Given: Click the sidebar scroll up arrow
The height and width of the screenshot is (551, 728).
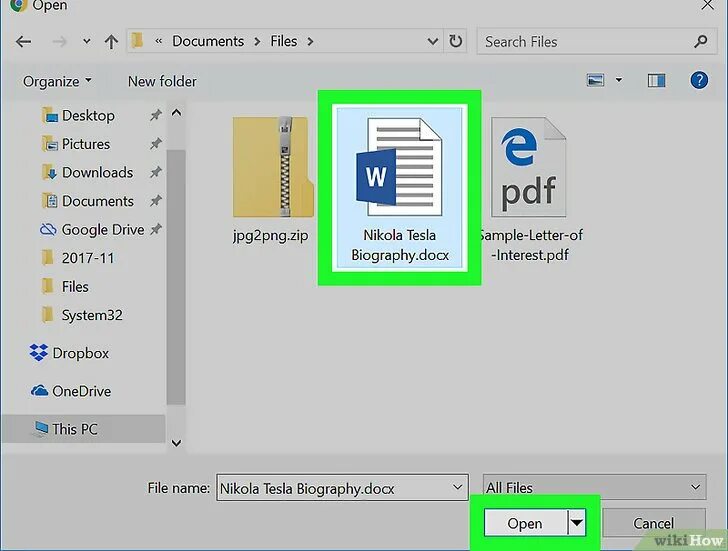Looking at the screenshot, I should [176, 112].
